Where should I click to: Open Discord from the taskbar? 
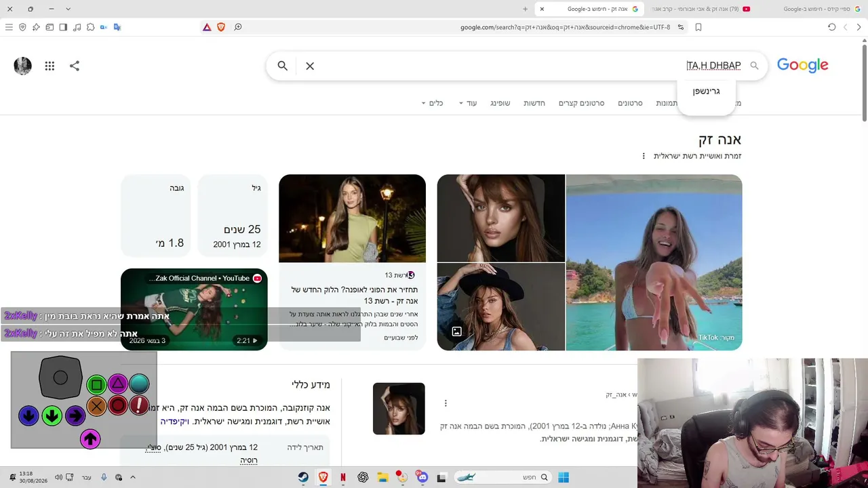(x=422, y=477)
